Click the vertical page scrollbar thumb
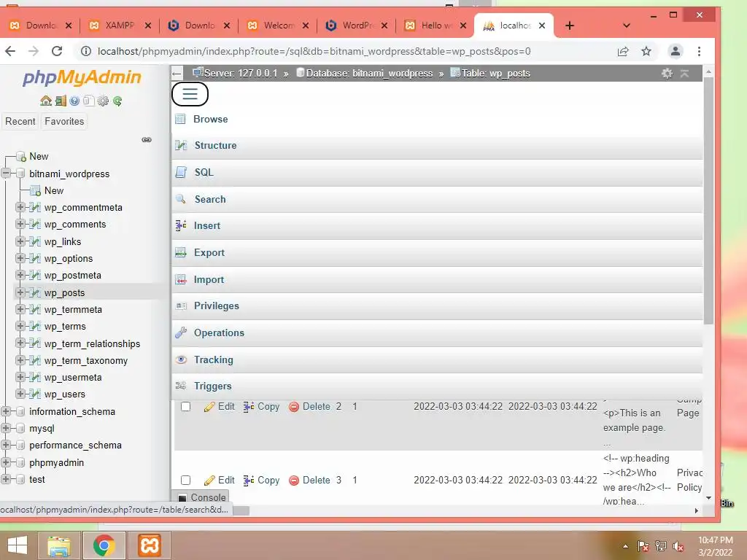 click(x=708, y=200)
